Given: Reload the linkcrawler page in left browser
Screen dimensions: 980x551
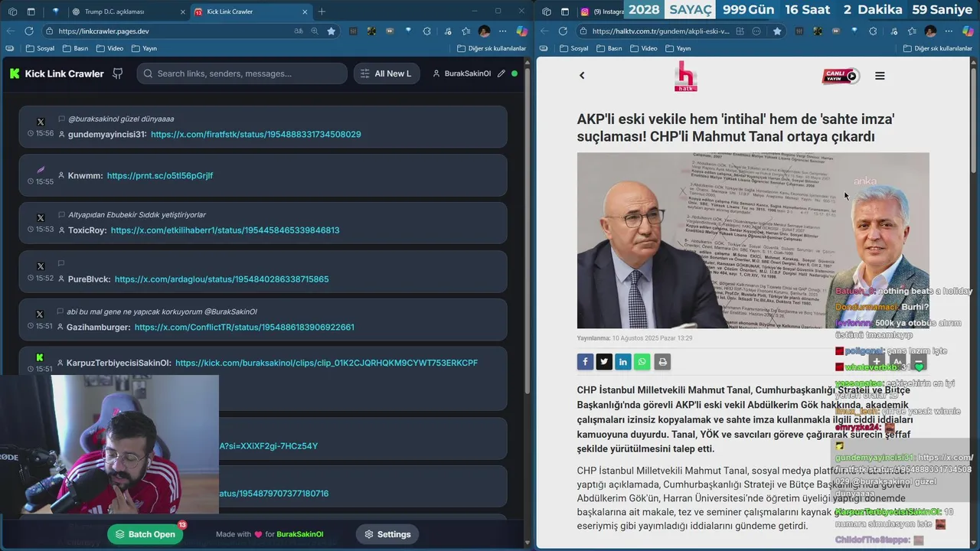Looking at the screenshot, I should (29, 31).
